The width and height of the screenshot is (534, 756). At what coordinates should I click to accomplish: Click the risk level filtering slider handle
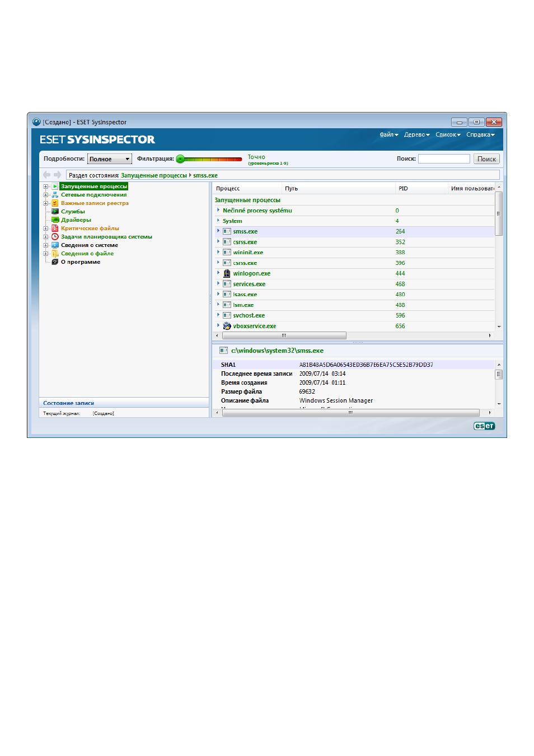[180, 159]
